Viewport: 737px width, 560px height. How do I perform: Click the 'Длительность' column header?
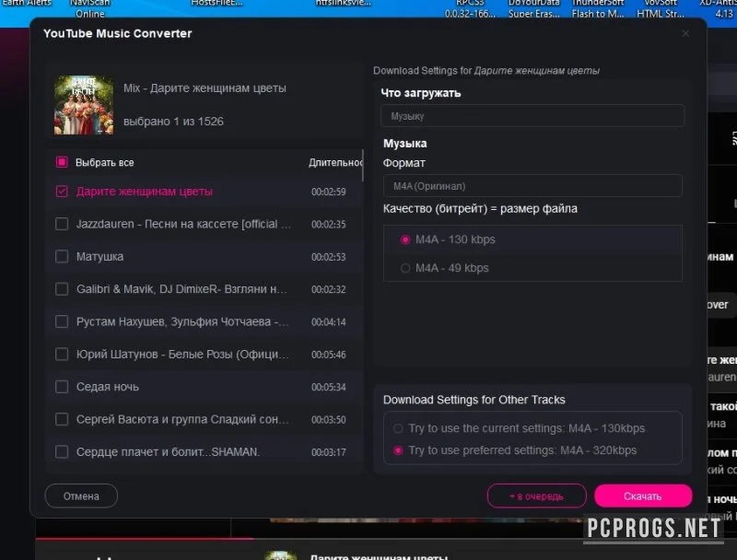coord(335,162)
